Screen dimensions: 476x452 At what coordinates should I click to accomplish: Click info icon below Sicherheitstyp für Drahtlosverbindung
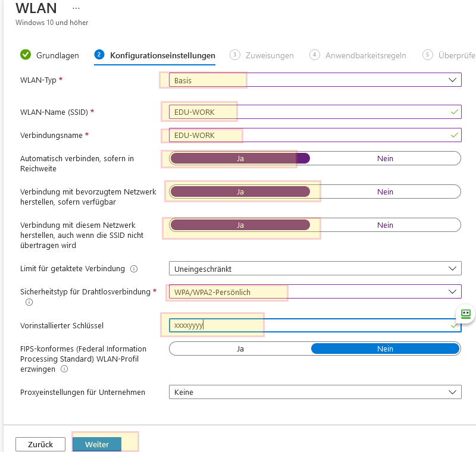click(x=29, y=302)
